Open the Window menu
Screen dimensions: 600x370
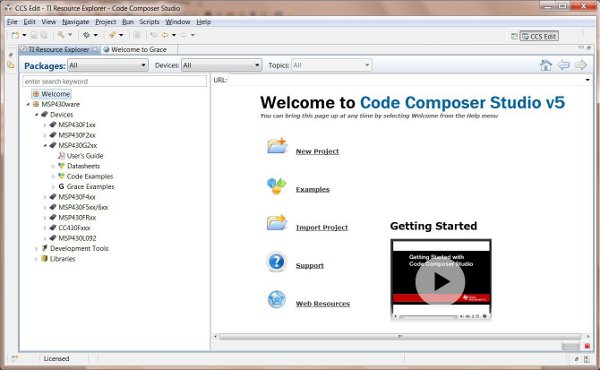[x=178, y=22]
